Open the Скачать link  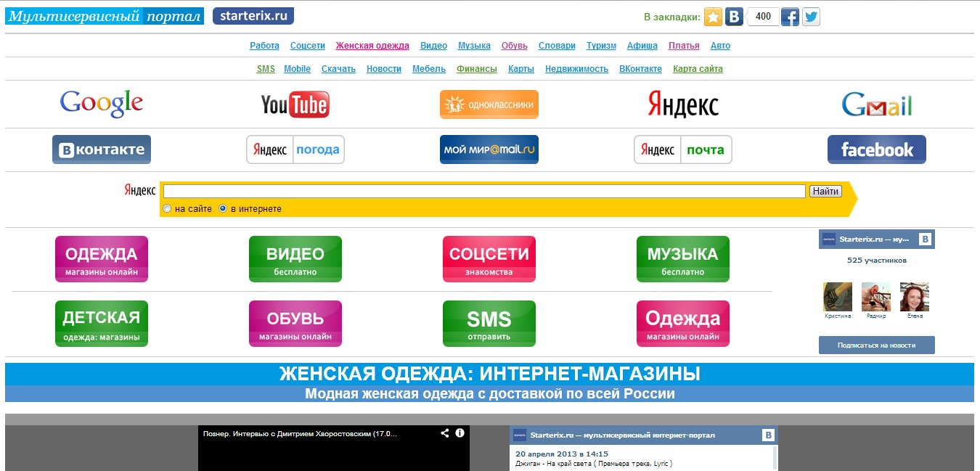click(338, 69)
